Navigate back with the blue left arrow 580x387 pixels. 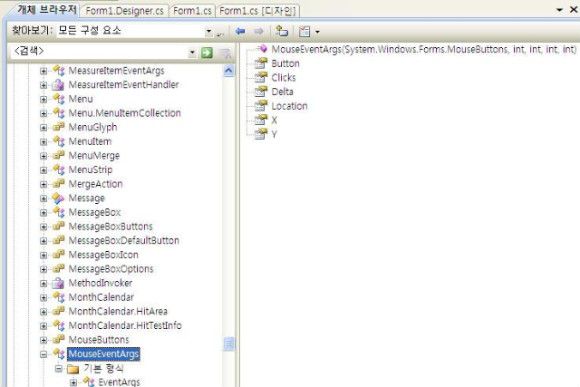coord(240,31)
